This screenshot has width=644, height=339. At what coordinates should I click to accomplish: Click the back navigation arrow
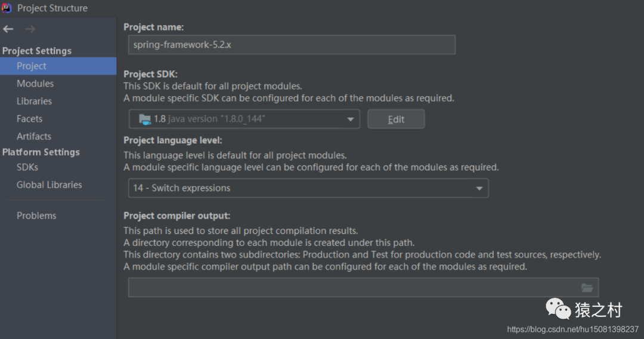[8, 29]
